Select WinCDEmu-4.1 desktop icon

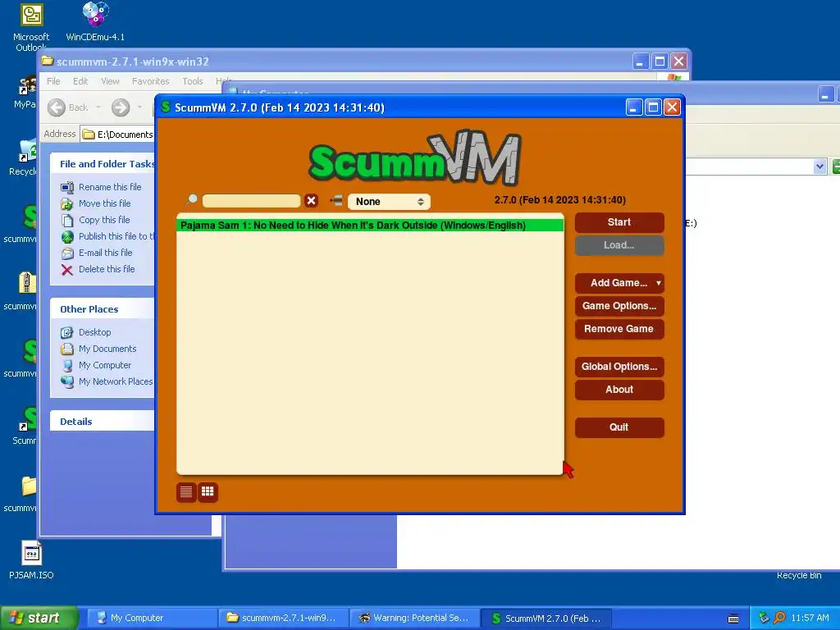click(x=95, y=22)
